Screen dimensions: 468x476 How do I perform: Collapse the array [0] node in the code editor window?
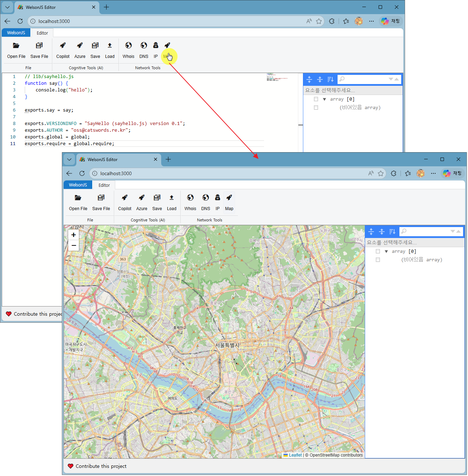324,99
